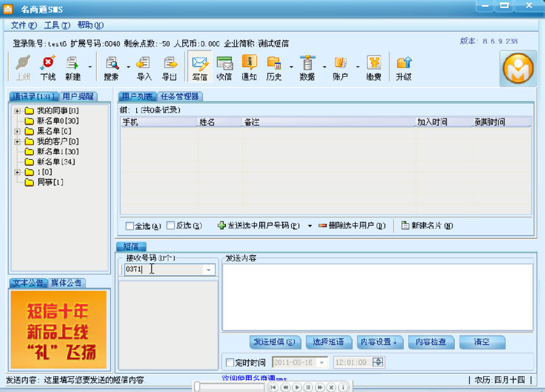Click the 新建 new item toolbar icon

pos(73,68)
